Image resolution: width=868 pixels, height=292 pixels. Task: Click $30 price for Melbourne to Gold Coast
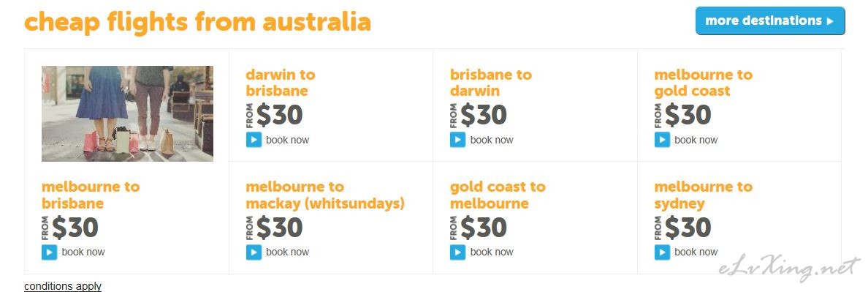[x=688, y=115]
